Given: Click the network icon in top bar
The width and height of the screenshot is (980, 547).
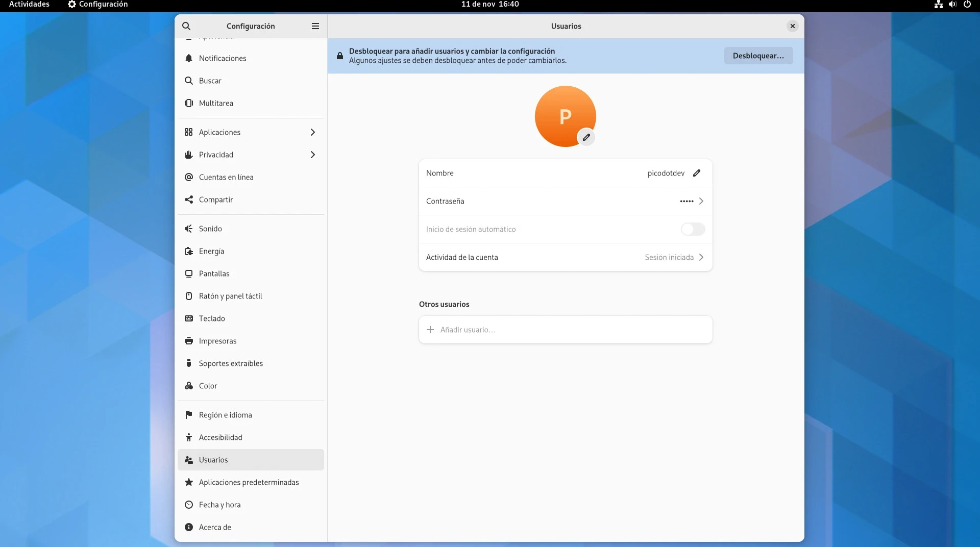Looking at the screenshot, I should click(x=938, y=4).
